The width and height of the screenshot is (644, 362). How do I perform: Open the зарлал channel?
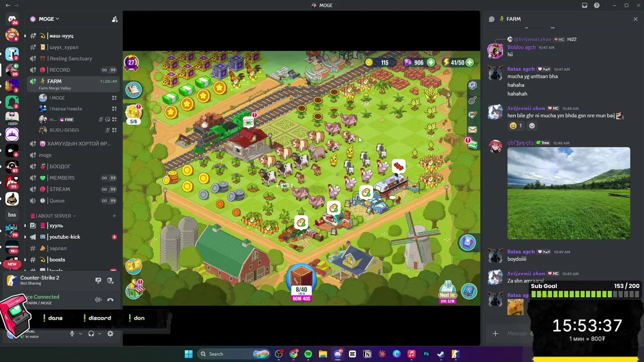pos(73,248)
